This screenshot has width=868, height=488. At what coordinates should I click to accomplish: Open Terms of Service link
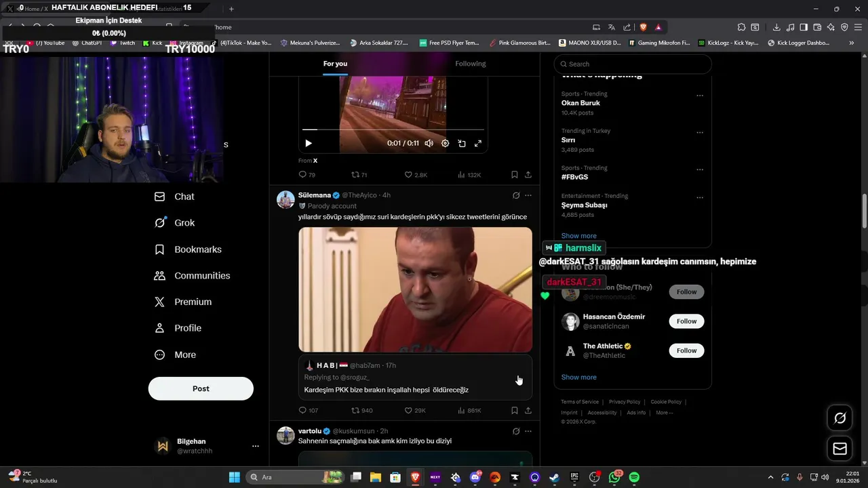pos(580,402)
